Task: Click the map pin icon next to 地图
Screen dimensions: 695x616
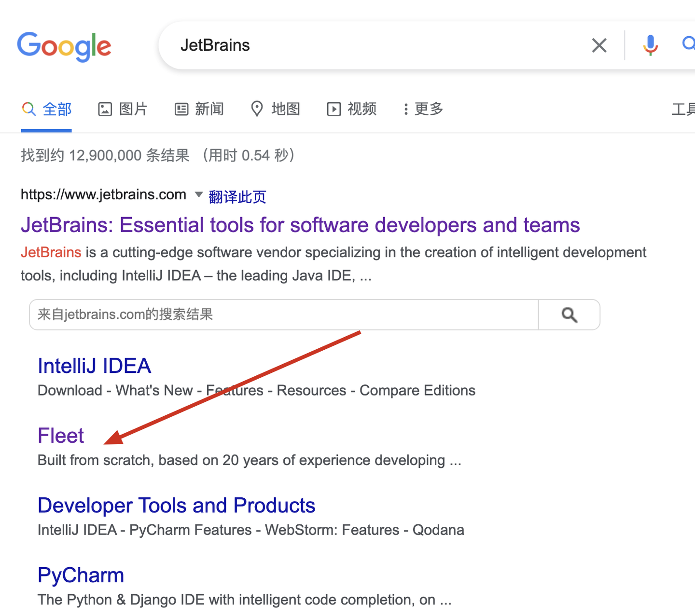Action: click(257, 109)
